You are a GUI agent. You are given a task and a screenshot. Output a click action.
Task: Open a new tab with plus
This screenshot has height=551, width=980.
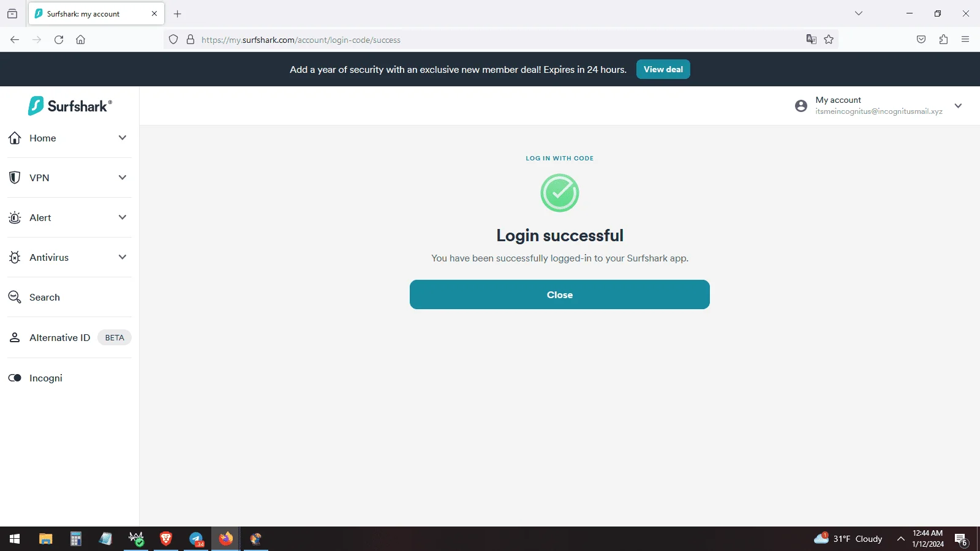pos(178,13)
